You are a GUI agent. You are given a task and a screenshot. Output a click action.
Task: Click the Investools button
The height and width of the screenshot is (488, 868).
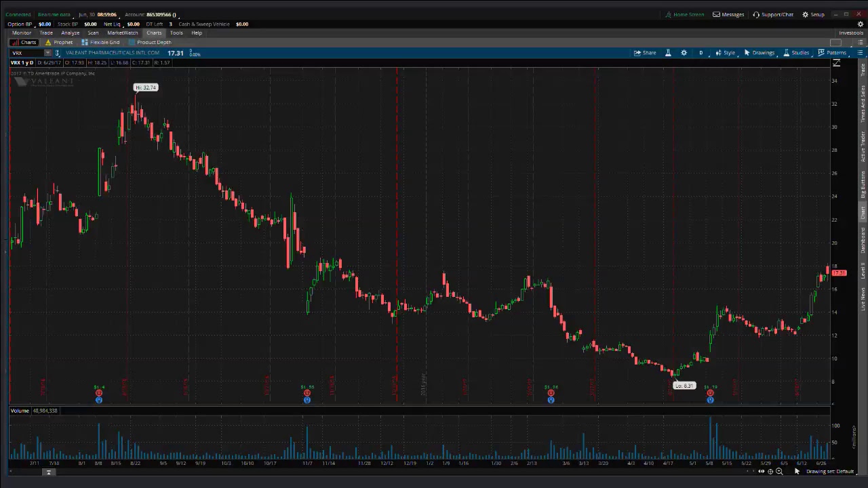pyautogui.click(x=851, y=33)
